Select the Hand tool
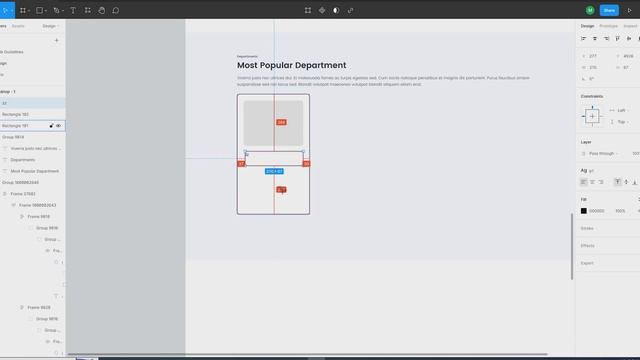 102,10
